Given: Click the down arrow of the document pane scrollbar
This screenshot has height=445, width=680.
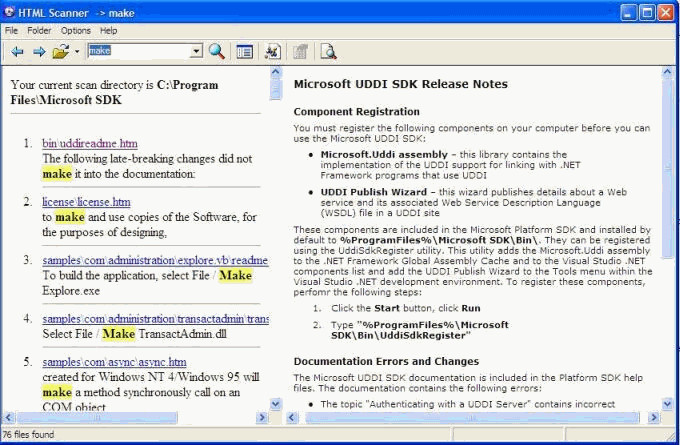Looking at the screenshot, I should tap(667, 404).
